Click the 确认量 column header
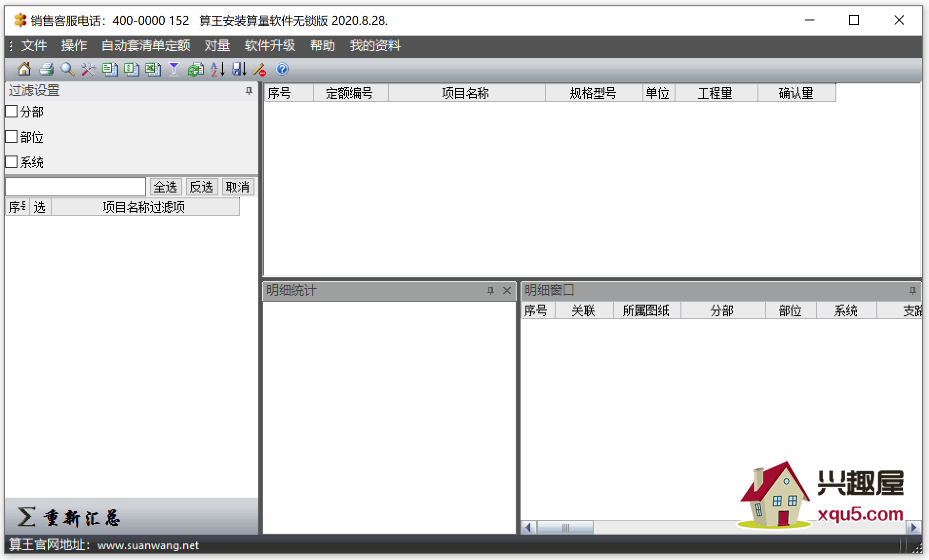This screenshot has width=929, height=560. pyautogui.click(x=796, y=93)
